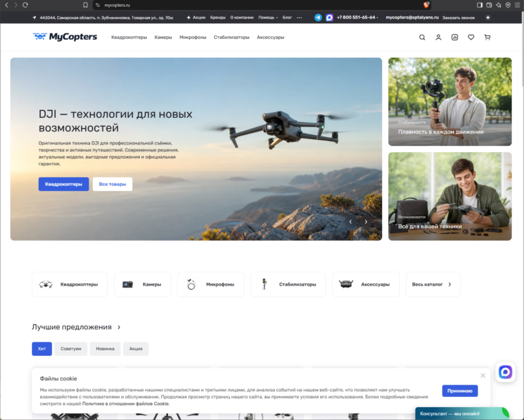Open the Квадрокоптеры category card
The width and height of the screenshot is (524, 420).
click(70, 284)
